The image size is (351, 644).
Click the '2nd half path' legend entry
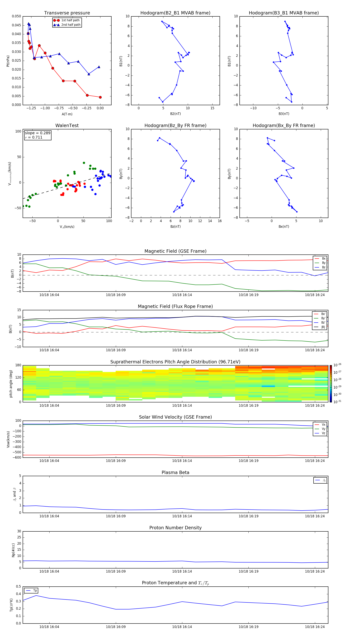pyautogui.click(x=67, y=25)
